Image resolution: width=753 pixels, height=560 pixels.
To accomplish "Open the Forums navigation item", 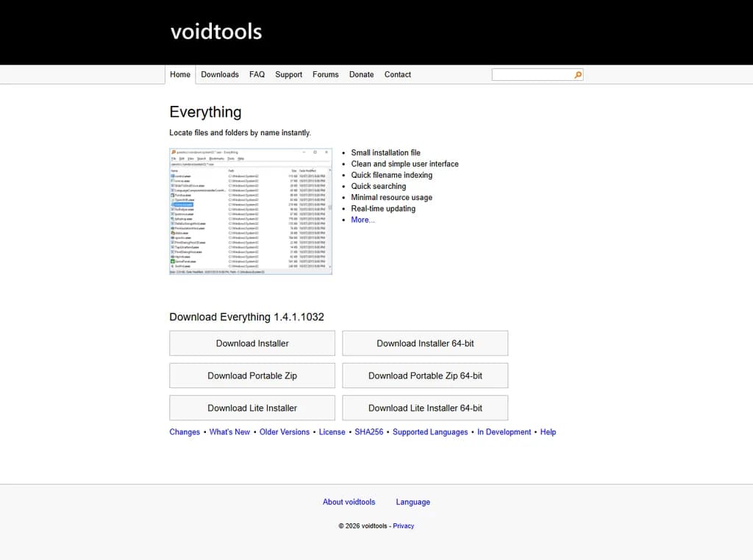I will click(325, 74).
